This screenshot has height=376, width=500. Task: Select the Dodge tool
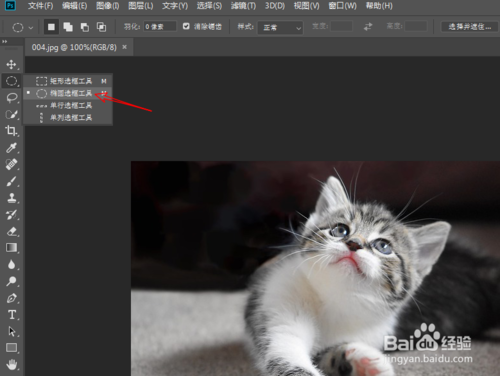[11, 281]
